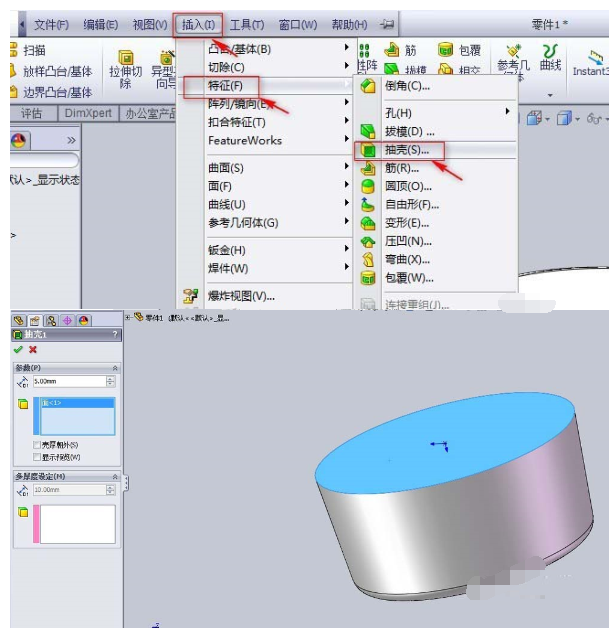Collapse the 参数(P) section
Viewport: 609px width, 628px height.
click(115, 368)
